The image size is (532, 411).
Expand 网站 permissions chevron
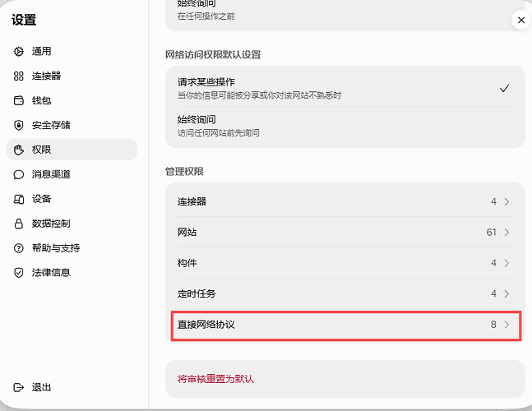tap(507, 233)
